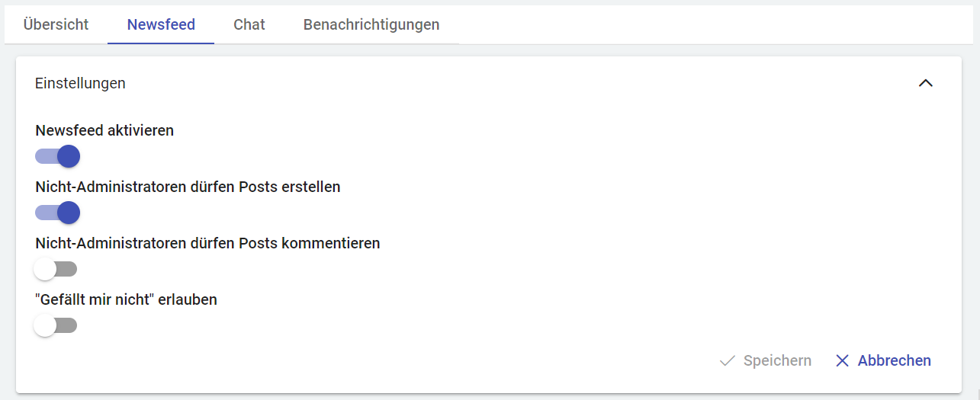
Task: Click the "Newsfeed aktivieren" label
Action: coord(104,130)
